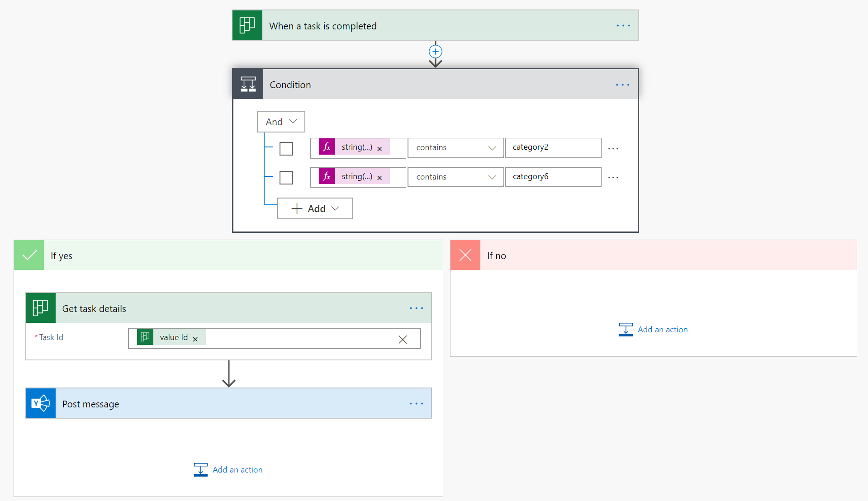This screenshot has width=868, height=501.
Task: Clear the Task Id field using the X
Action: pyautogui.click(x=402, y=339)
